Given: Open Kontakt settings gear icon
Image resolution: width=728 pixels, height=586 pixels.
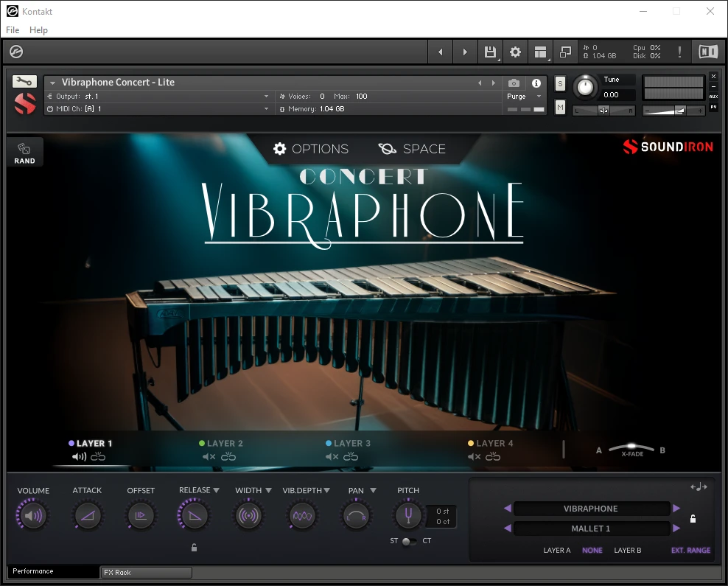Looking at the screenshot, I should tap(515, 52).
